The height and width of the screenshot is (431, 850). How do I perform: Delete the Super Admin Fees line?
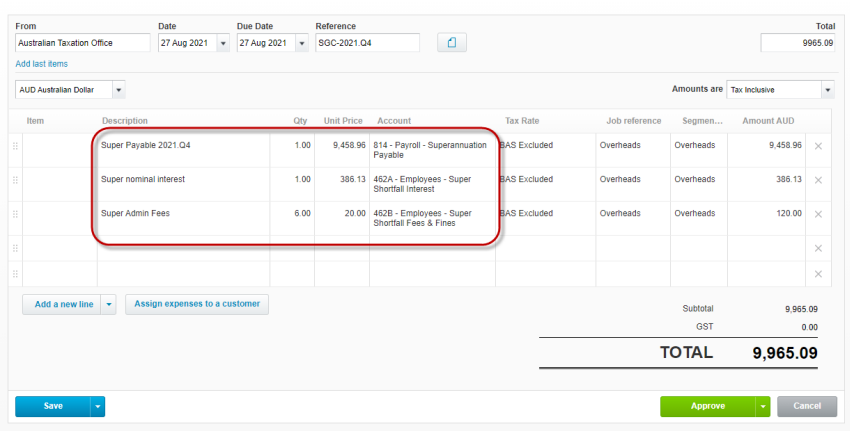(818, 214)
